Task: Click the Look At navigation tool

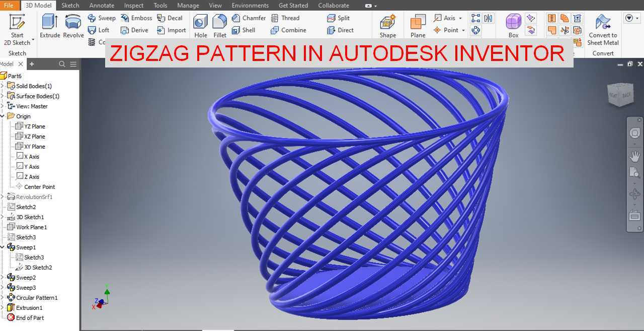Action: point(634,216)
